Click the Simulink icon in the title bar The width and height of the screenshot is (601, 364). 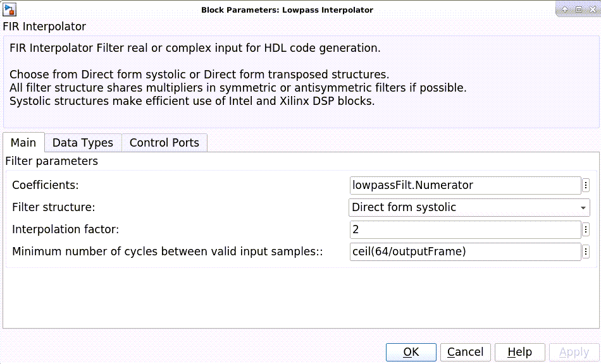9,9
